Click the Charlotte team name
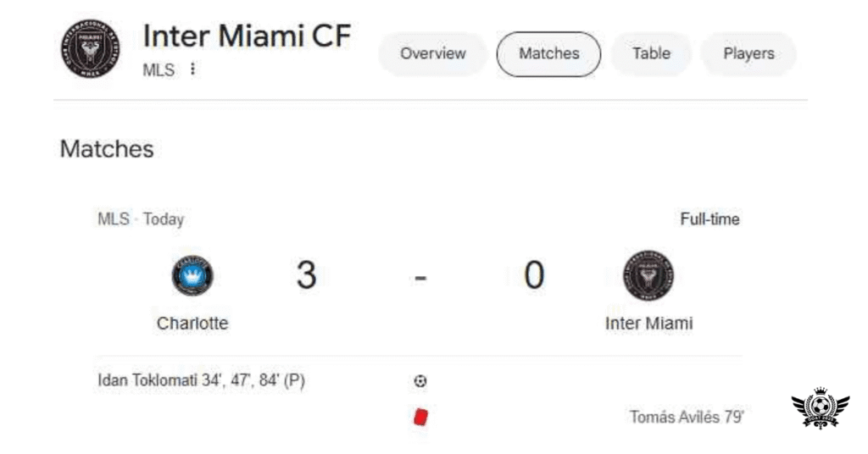Viewport: 868px width, 454px height. (192, 324)
